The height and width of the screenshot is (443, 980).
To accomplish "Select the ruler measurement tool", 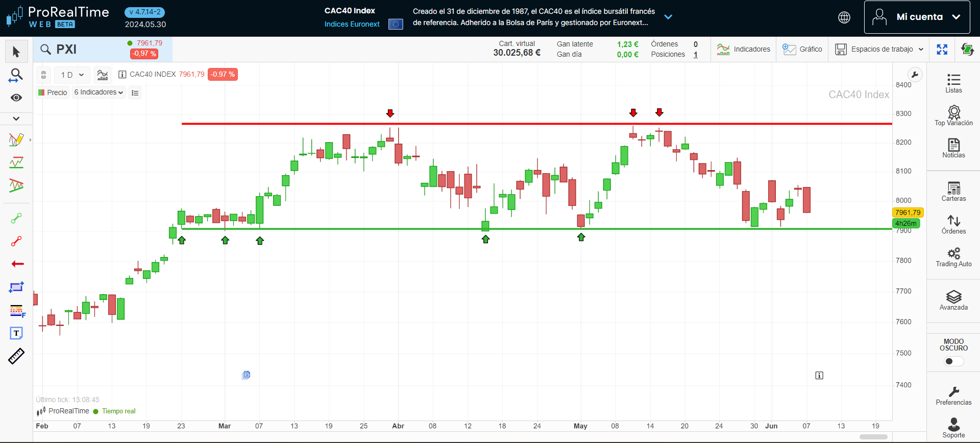I will coord(16,356).
